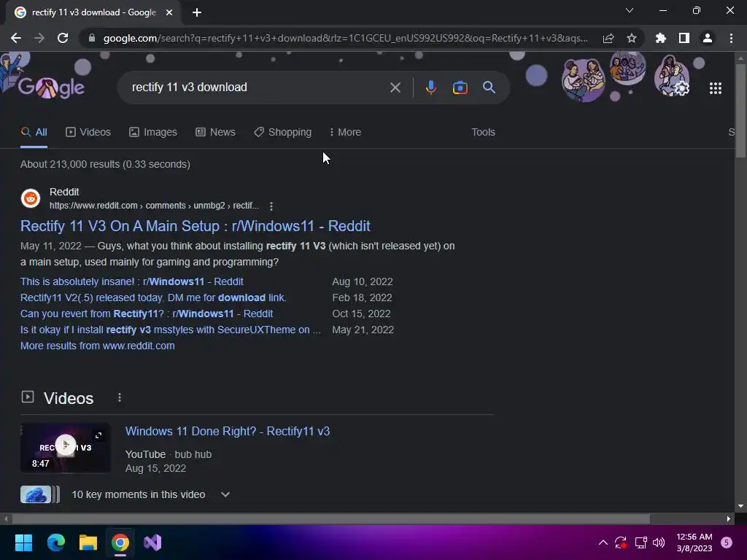Image resolution: width=747 pixels, height=560 pixels.
Task: Click the Reddit favicon in result
Action: 31,198
